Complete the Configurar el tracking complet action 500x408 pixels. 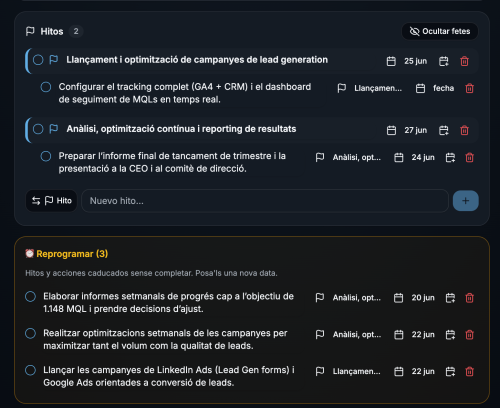[x=46, y=87]
